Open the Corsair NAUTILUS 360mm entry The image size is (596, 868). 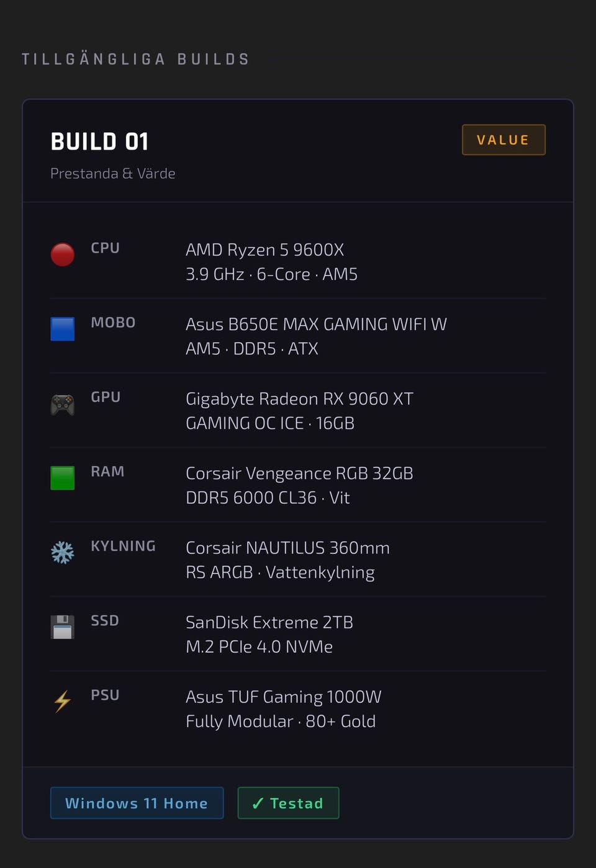point(287,548)
